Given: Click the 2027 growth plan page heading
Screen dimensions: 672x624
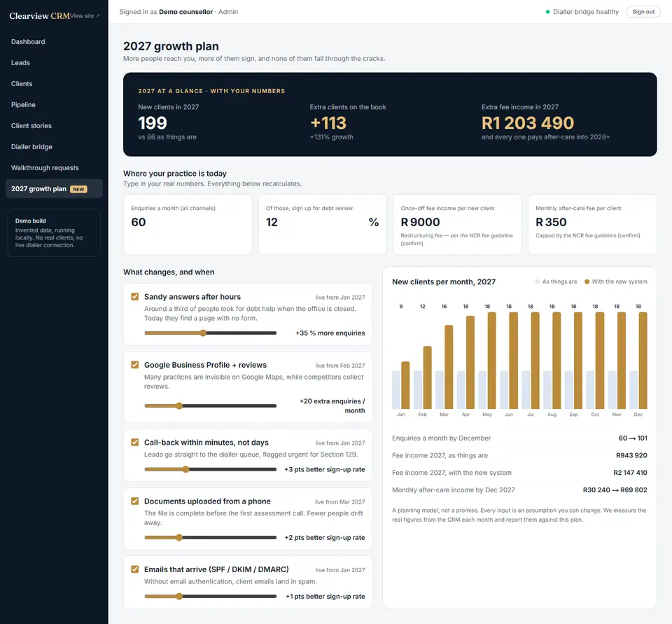Looking at the screenshot, I should pos(171,46).
